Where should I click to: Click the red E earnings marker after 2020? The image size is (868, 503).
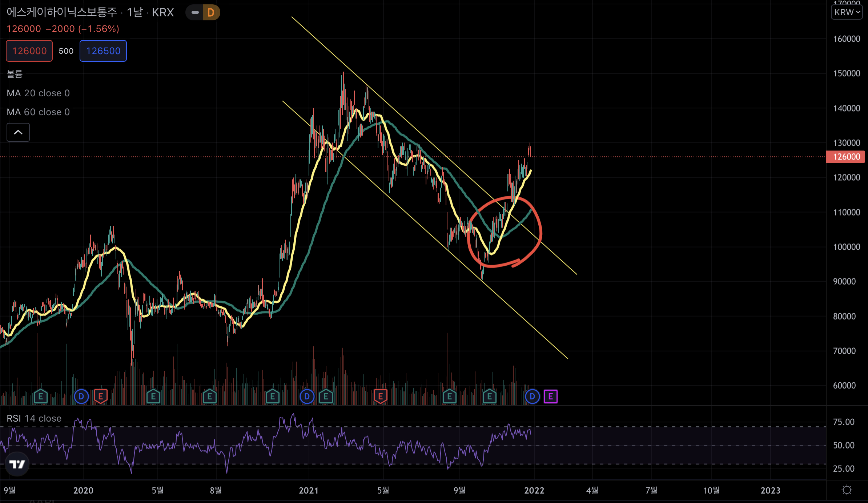[x=101, y=397]
